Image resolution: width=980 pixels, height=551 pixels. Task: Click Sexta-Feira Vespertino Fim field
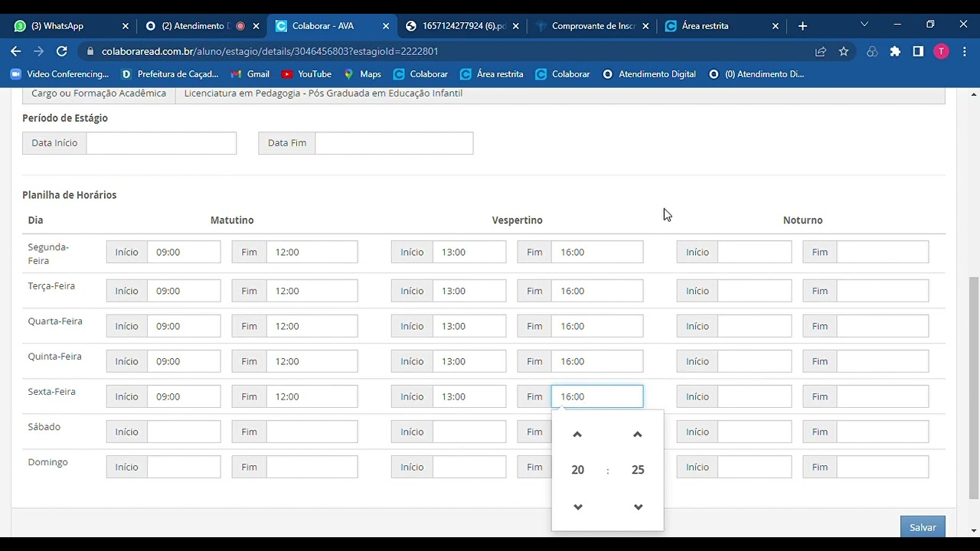coord(597,396)
